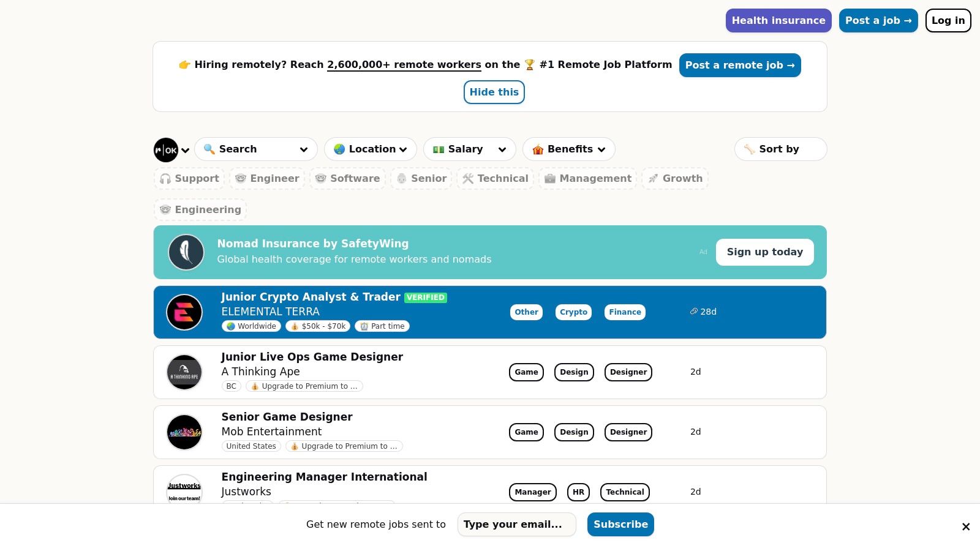This screenshot has width=980, height=551.
Task: Click the Mob Entertainment company logo
Action: (x=184, y=432)
